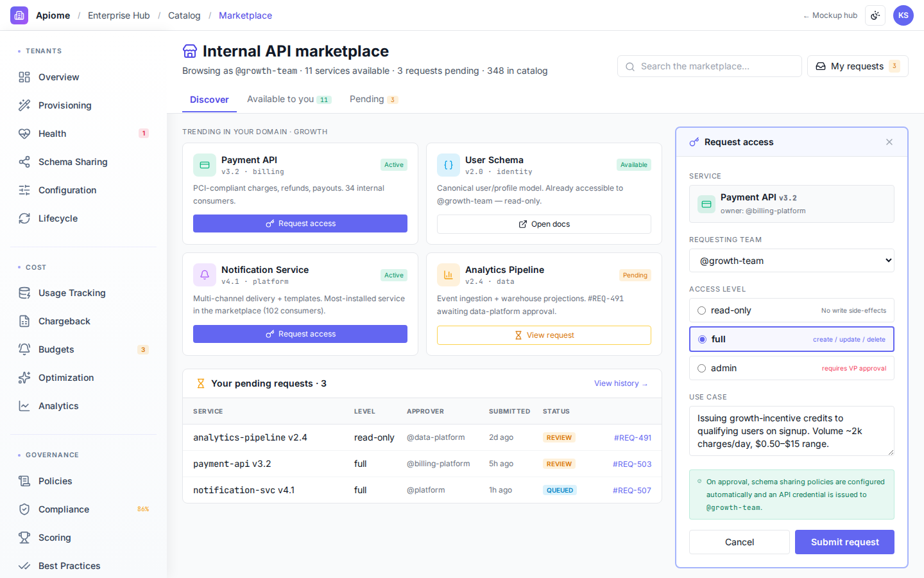The height and width of the screenshot is (578, 924).
Task: Go to Provisioning in the sidebar
Action: point(83,105)
